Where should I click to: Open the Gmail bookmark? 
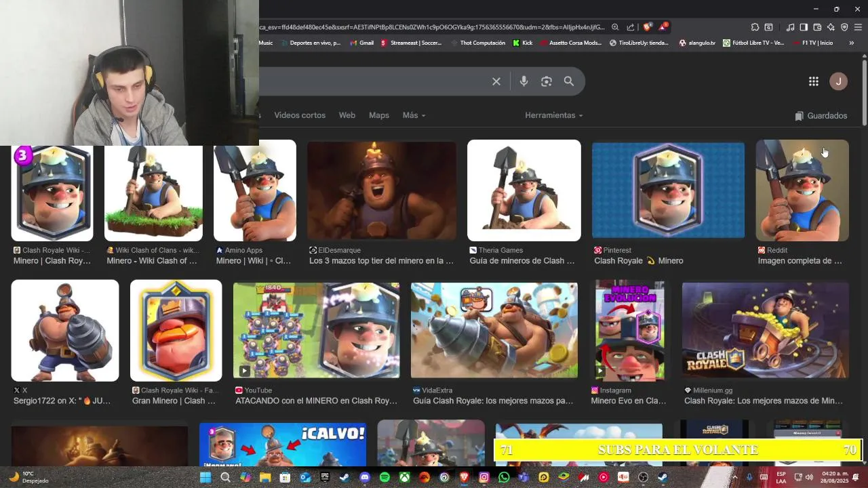pos(361,43)
